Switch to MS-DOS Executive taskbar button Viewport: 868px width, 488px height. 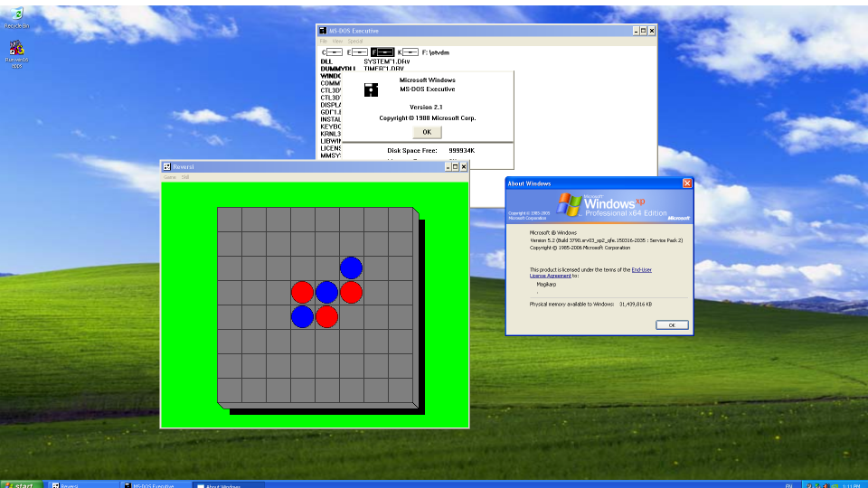[155, 485]
